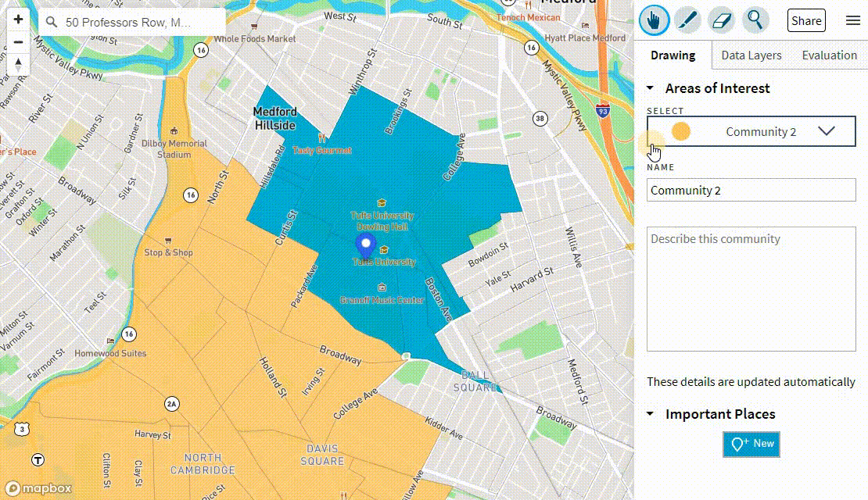Select the Paintbrush drawing tool
868x500 pixels.
click(687, 20)
